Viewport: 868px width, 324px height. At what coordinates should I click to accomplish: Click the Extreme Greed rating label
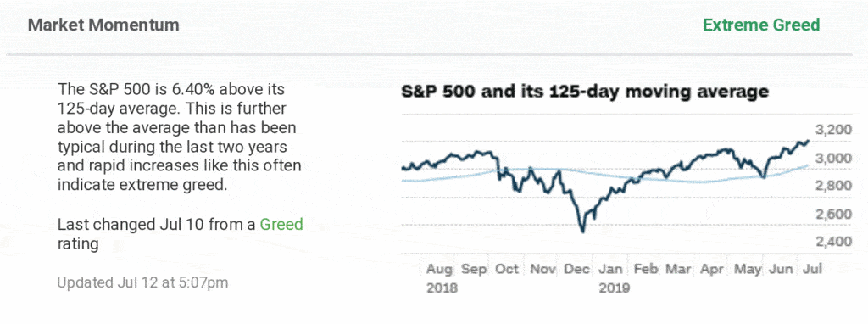coord(760,25)
